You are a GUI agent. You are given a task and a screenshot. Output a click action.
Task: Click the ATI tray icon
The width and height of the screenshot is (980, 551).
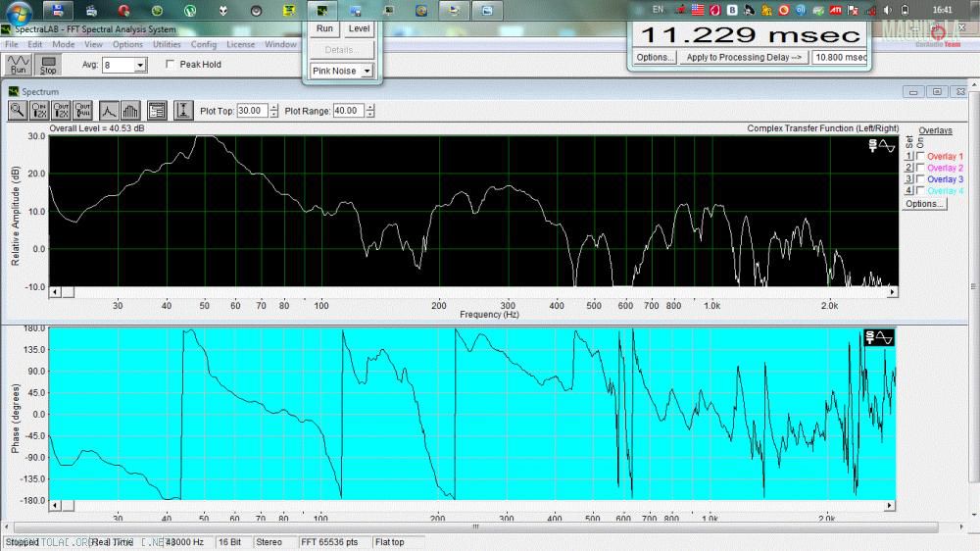pyautogui.click(x=835, y=10)
